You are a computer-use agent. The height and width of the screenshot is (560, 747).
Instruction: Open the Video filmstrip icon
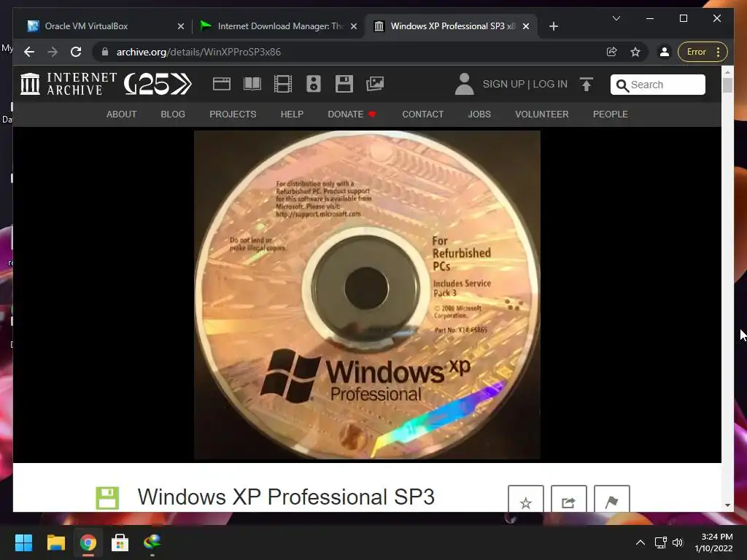pos(283,85)
